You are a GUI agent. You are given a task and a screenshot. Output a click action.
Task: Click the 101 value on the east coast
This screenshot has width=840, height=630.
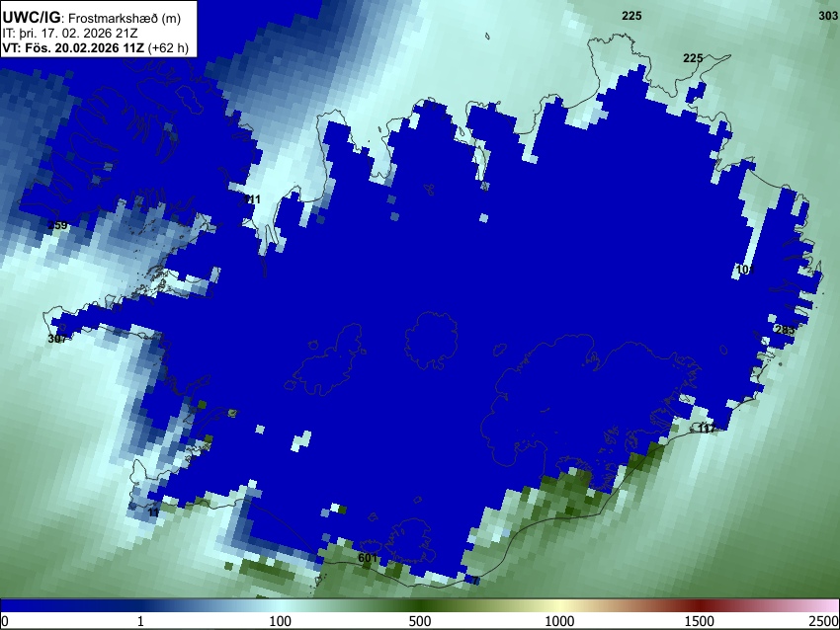[x=745, y=270]
